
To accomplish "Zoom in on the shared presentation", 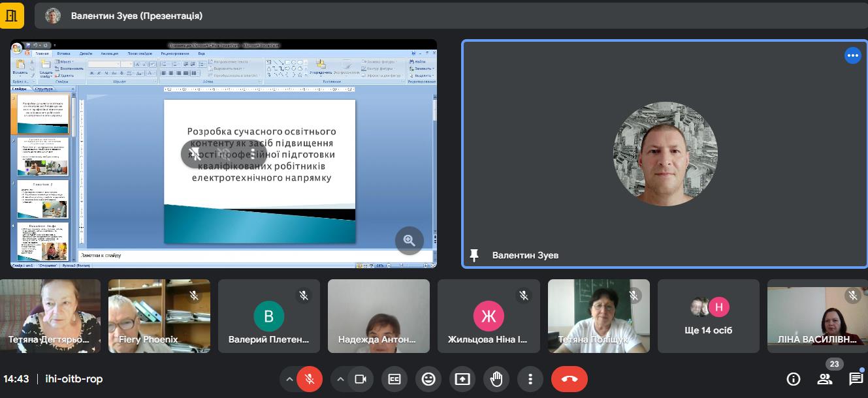I will 410,240.
